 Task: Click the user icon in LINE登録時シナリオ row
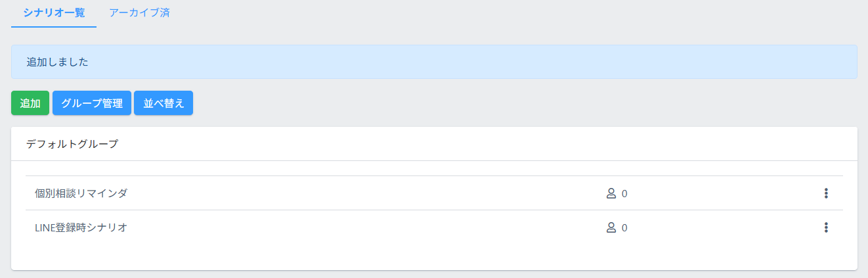coord(611,227)
